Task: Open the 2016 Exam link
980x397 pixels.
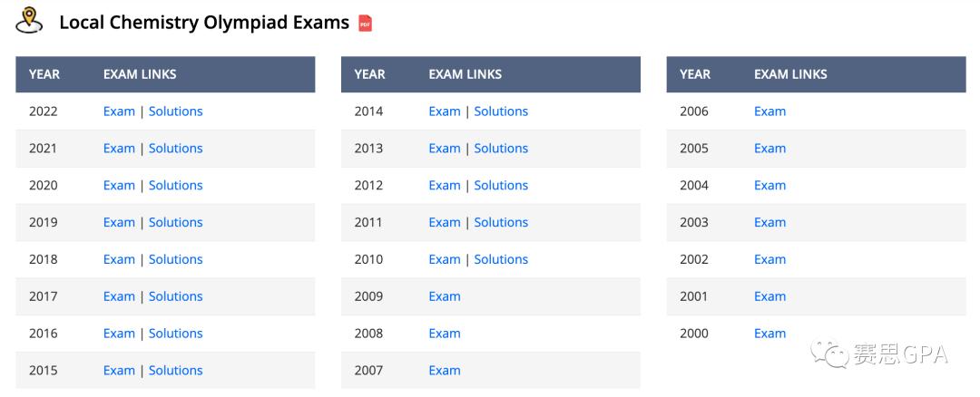Action: pos(119,334)
